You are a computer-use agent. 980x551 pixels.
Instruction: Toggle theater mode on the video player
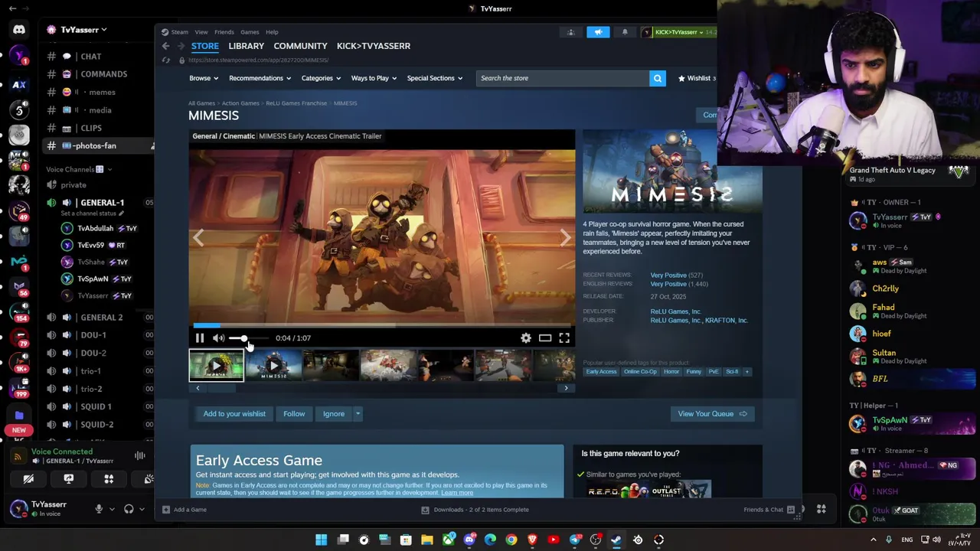click(545, 338)
